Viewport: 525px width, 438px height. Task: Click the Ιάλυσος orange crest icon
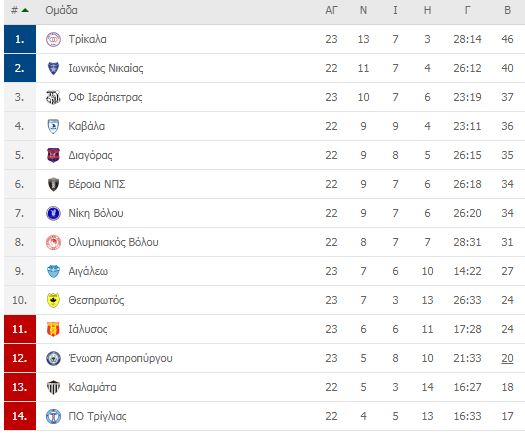coord(53,329)
